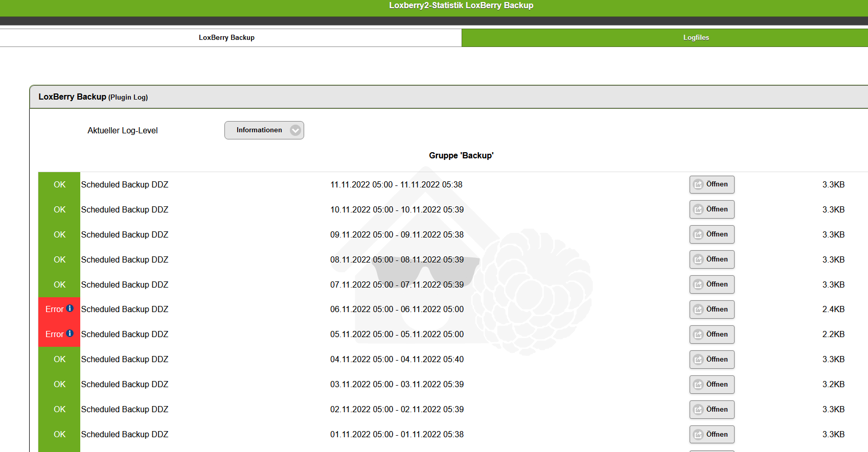Image resolution: width=868 pixels, height=452 pixels.
Task: Click the Gruppe 'Backup' heading
Action: (461, 156)
